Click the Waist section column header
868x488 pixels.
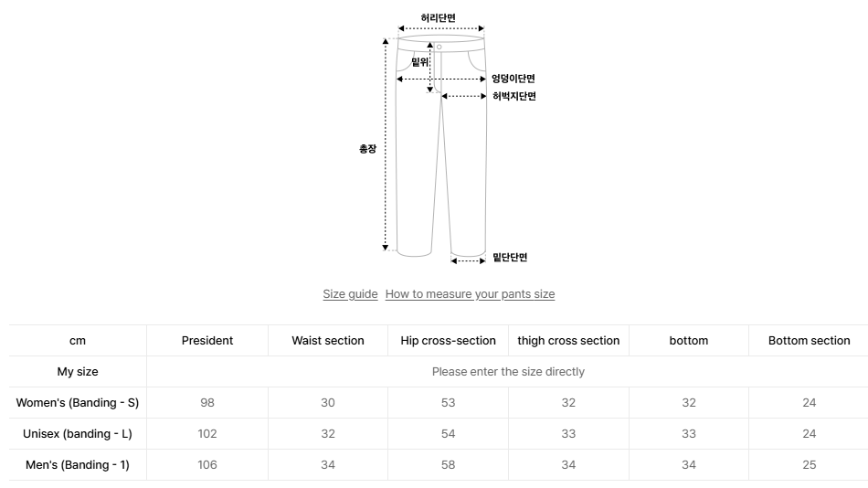[x=328, y=341]
